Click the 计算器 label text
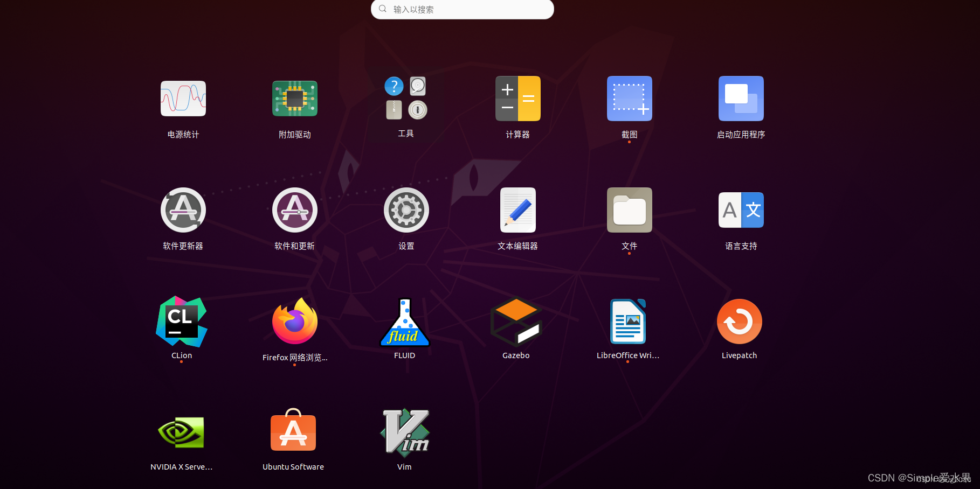This screenshot has width=980, height=489. click(517, 135)
